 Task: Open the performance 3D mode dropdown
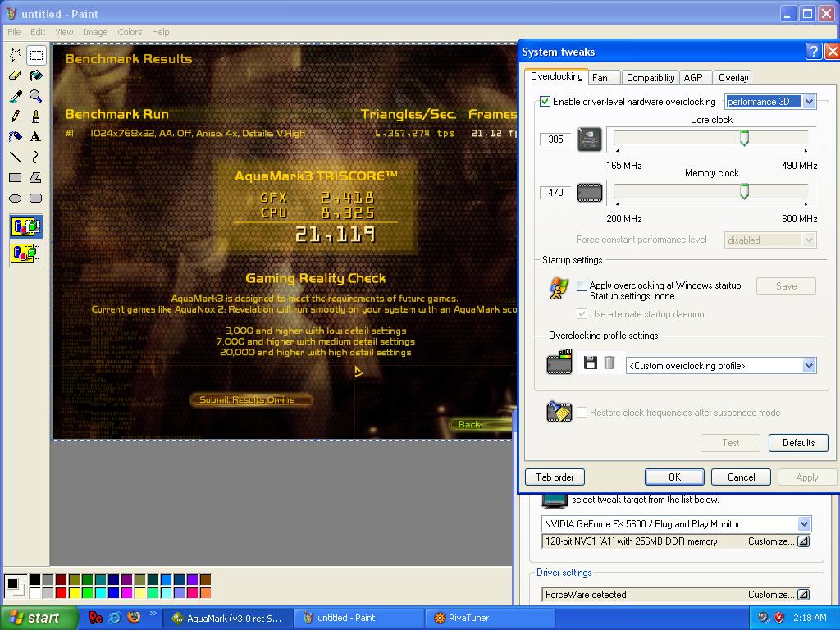(x=809, y=101)
